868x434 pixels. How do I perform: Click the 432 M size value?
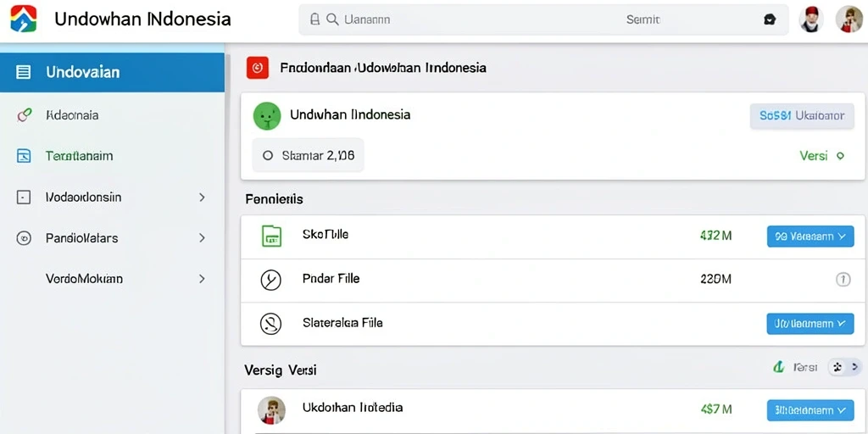click(715, 236)
